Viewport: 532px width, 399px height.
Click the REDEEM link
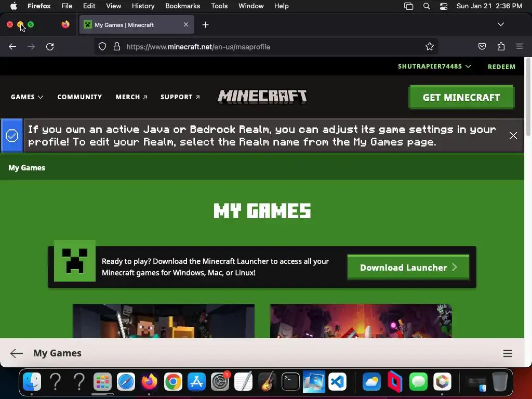(501, 67)
